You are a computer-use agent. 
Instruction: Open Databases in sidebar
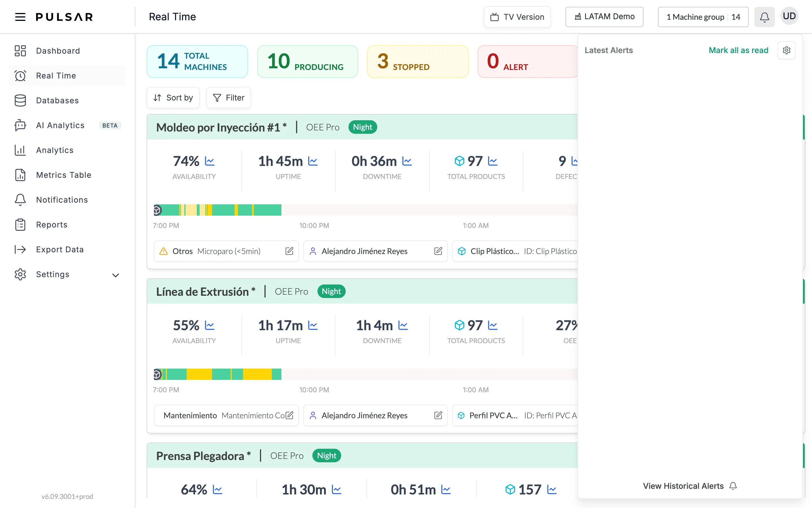(67, 100)
